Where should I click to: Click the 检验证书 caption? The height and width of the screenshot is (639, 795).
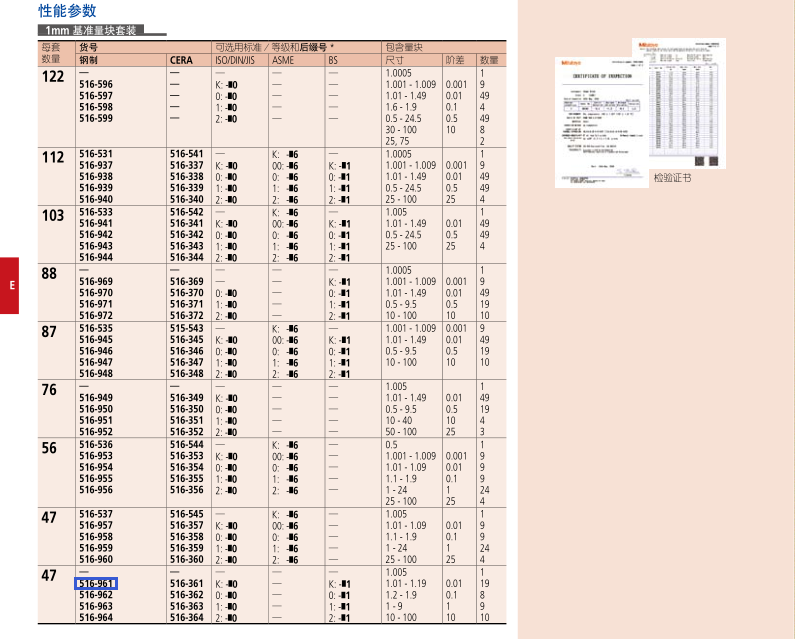pyautogui.click(x=672, y=178)
